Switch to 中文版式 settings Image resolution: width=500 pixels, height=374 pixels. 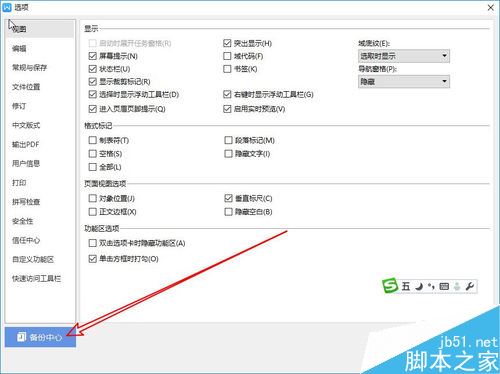point(26,125)
